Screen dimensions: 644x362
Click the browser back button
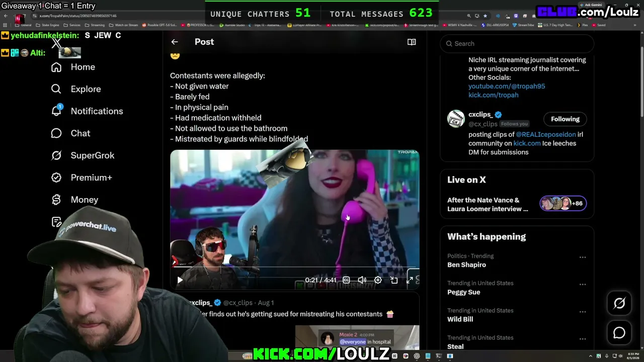(x=6, y=16)
